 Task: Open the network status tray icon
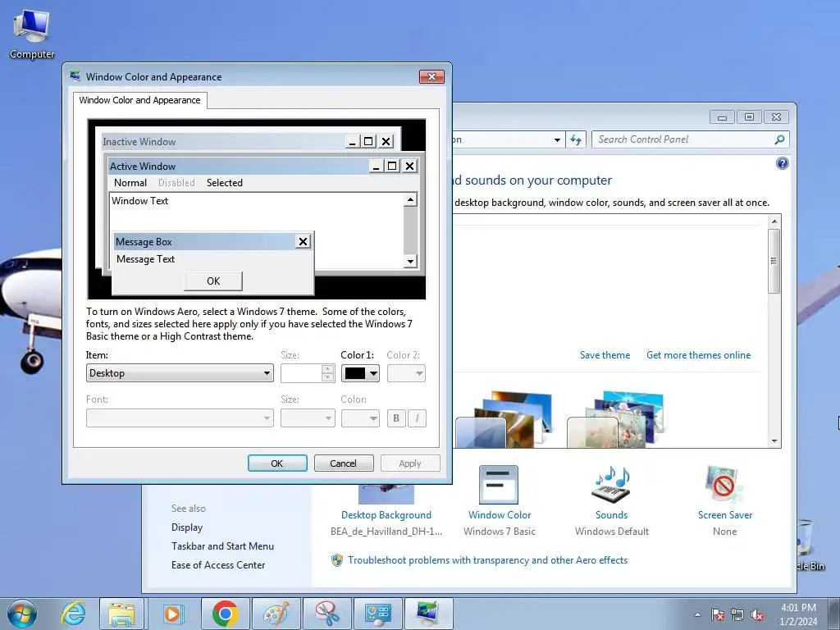click(x=737, y=614)
